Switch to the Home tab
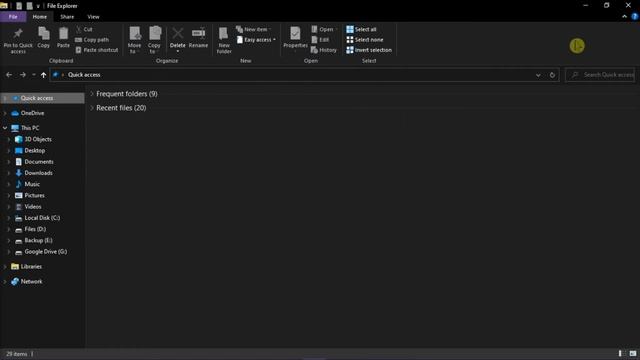The image size is (640, 360). [40, 17]
